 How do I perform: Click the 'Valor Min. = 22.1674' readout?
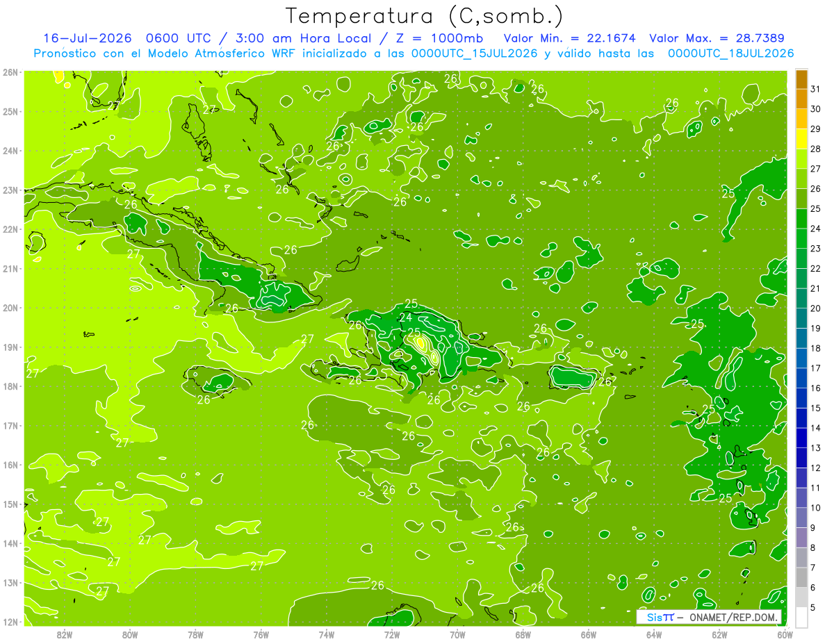(x=569, y=38)
